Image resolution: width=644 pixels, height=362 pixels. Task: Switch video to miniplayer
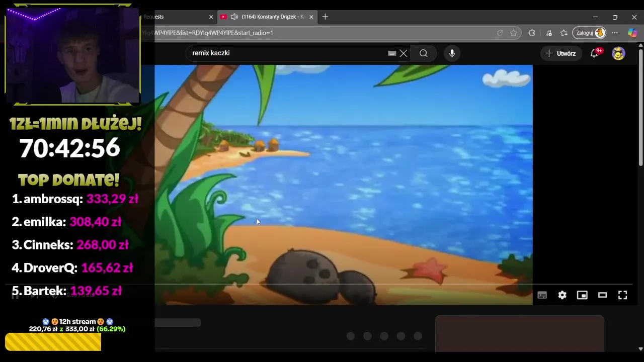pos(582,295)
